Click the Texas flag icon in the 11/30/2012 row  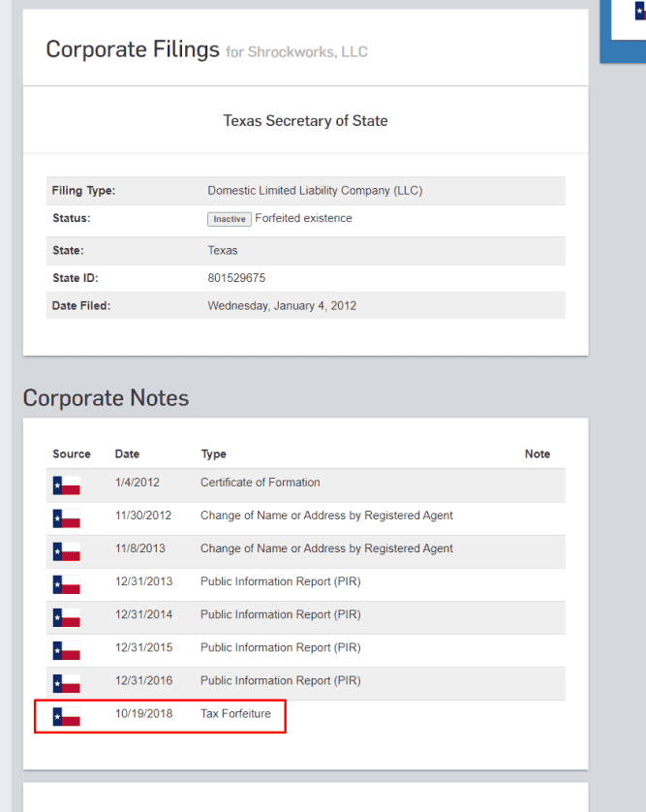(x=66, y=518)
